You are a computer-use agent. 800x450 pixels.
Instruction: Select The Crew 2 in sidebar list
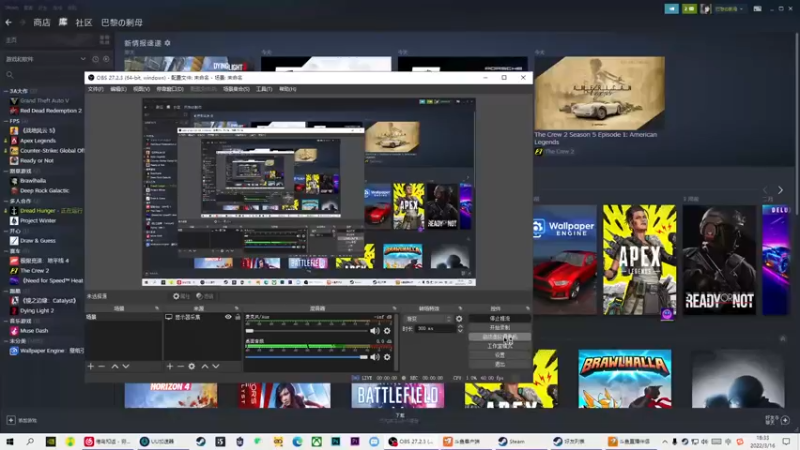pos(35,270)
